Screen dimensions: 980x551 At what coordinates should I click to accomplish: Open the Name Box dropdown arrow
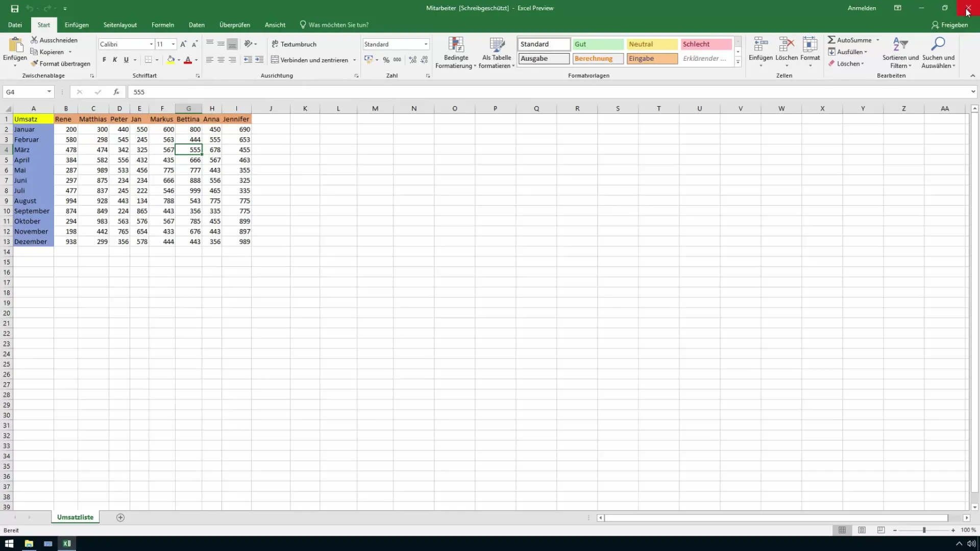pyautogui.click(x=49, y=92)
